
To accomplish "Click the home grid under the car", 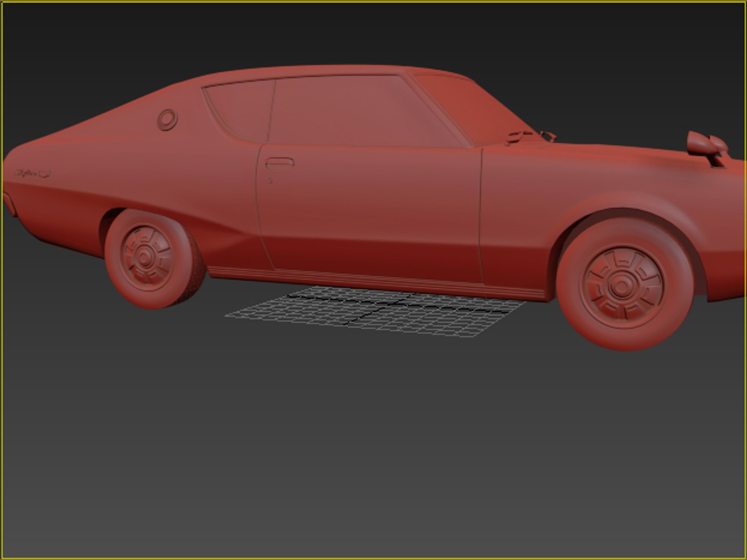I will 375,311.
